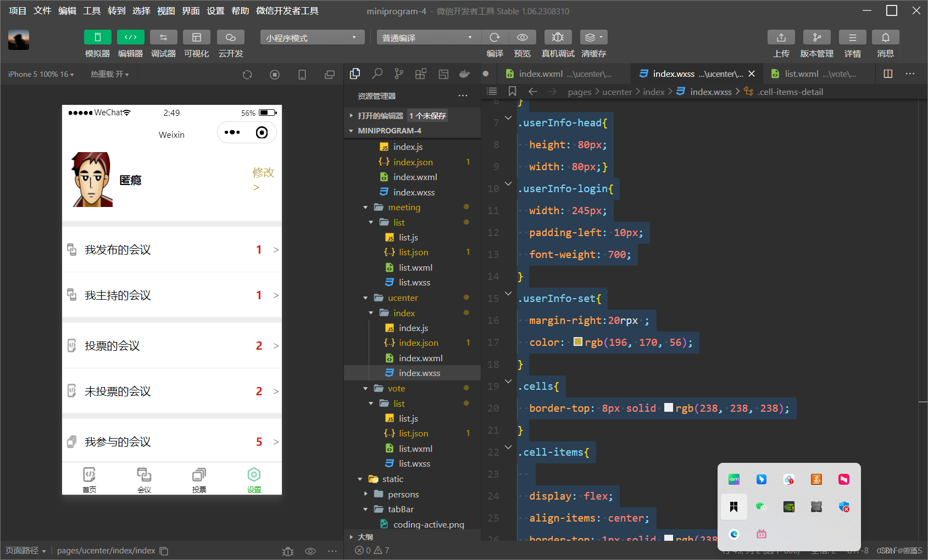The width and height of the screenshot is (928, 560).
Task: Open the normal compile dropdown
Action: (429, 37)
